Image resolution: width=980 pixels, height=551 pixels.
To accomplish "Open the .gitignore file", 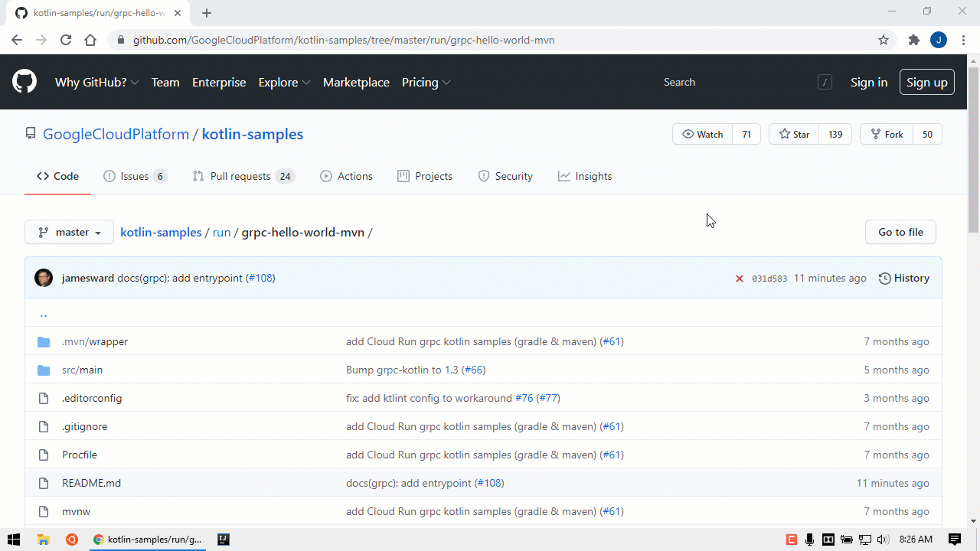I will click(84, 426).
